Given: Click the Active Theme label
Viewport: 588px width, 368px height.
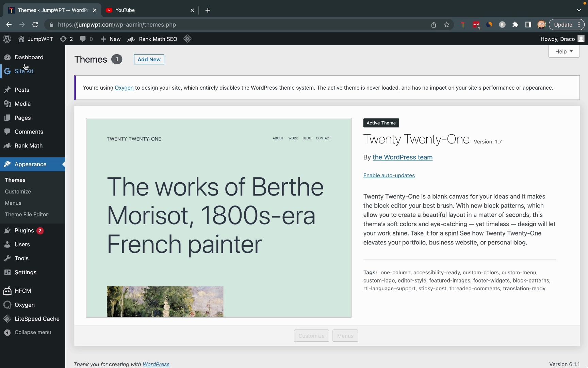Looking at the screenshot, I should click(381, 123).
